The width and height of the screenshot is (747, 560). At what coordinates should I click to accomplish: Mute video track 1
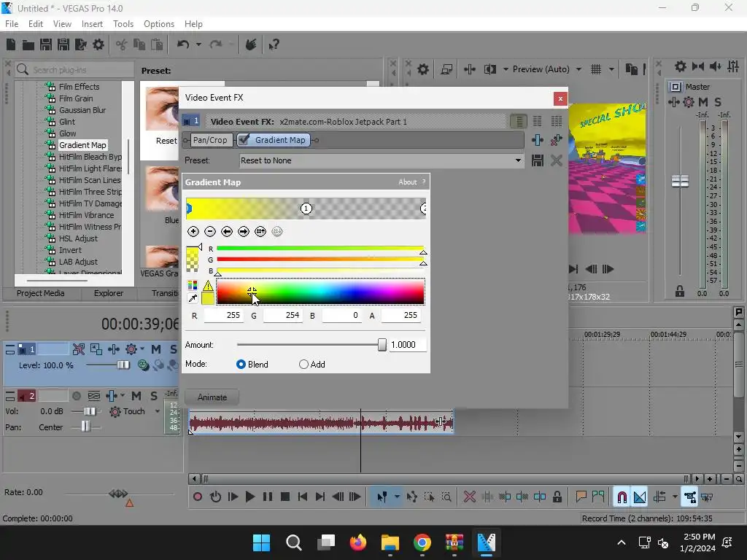coord(156,349)
